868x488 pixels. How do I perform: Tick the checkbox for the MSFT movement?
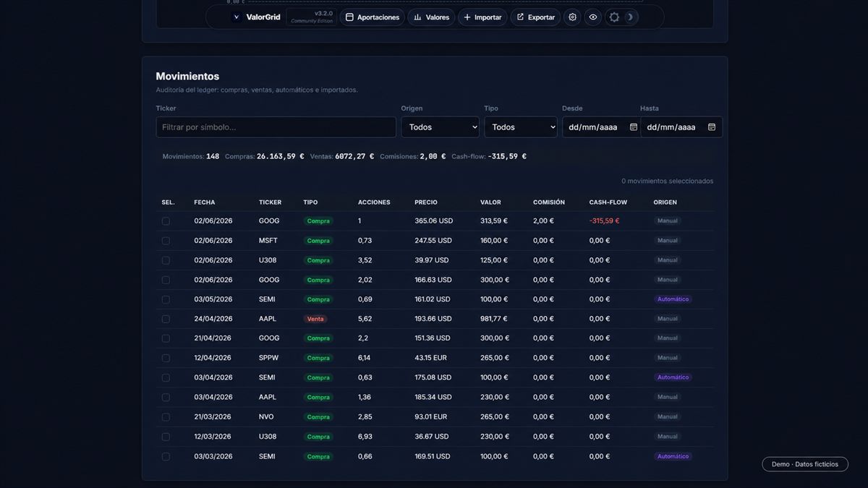coord(166,241)
